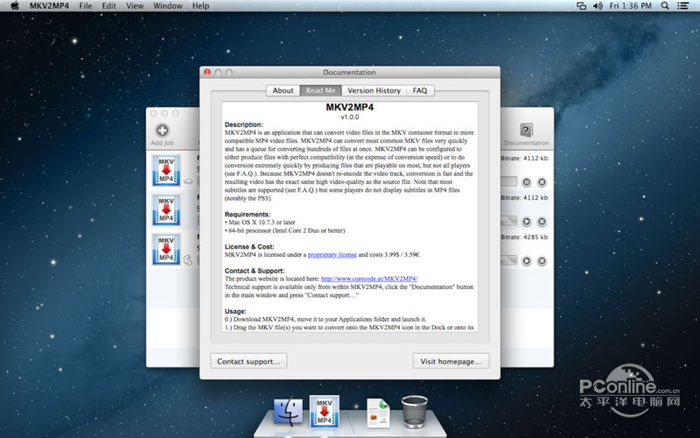Click the display mirroring menu bar icon
The image size is (700, 438).
click(x=581, y=6)
